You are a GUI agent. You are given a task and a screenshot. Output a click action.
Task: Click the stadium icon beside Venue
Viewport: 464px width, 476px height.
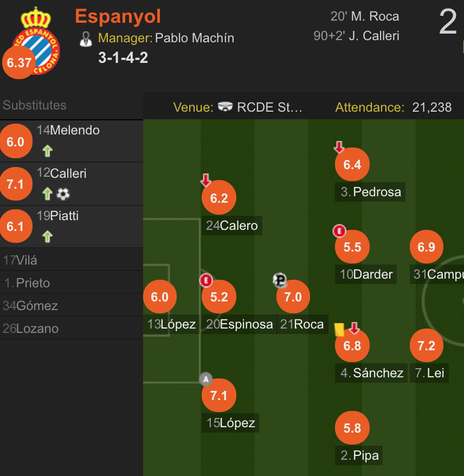pyautogui.click(x=225, y=107)
